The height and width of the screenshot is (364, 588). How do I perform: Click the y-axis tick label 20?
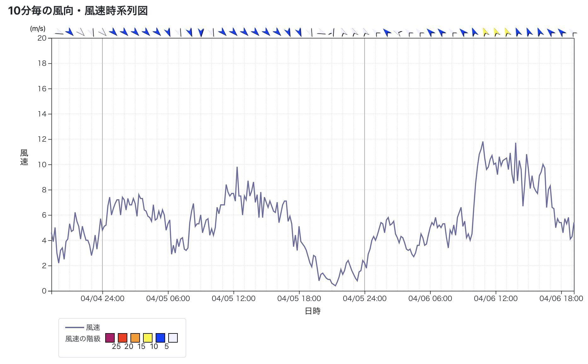42,38
